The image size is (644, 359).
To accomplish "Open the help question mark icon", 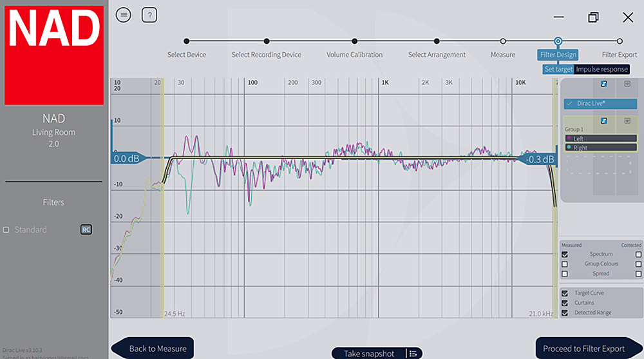I will (x=149, y=15).
